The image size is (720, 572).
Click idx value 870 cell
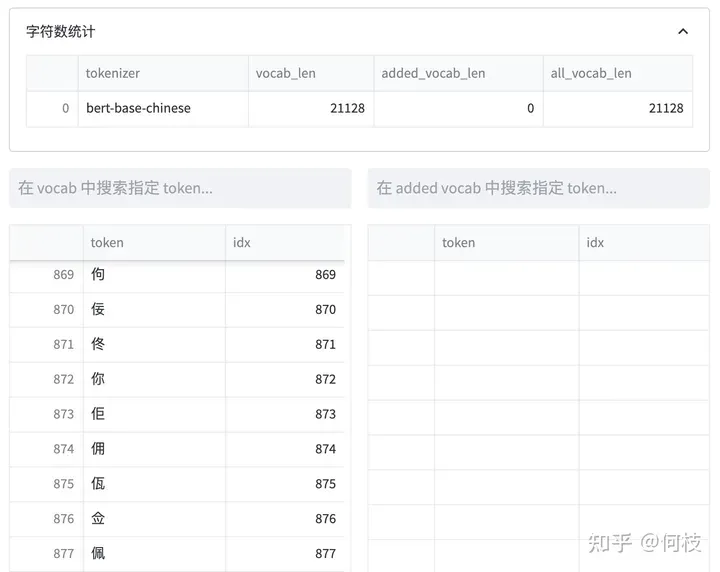click(x=285, y=310)
